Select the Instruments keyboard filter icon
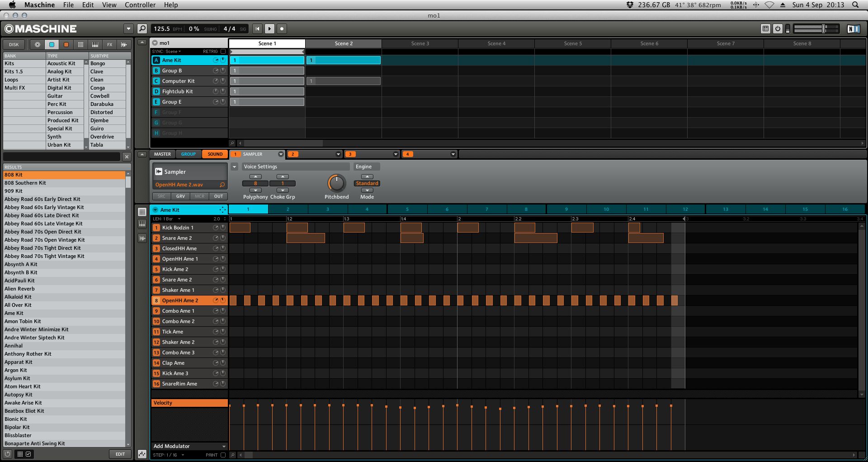Image resolution: width=868 pixels, height=462 pixels. pos(95,44)
